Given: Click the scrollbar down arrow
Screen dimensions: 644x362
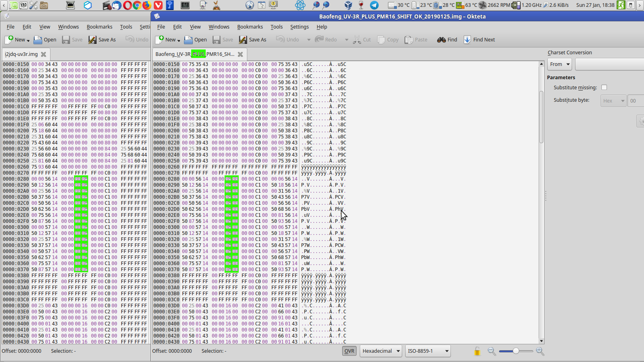Looking at the screenshot, I should pos(541,341).
